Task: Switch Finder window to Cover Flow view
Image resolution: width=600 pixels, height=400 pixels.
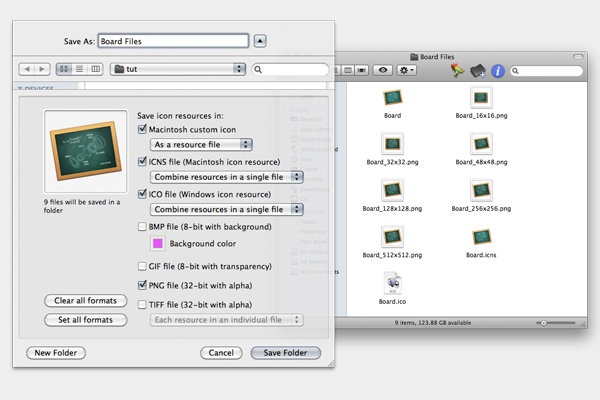Action: (x=362, y=70)
